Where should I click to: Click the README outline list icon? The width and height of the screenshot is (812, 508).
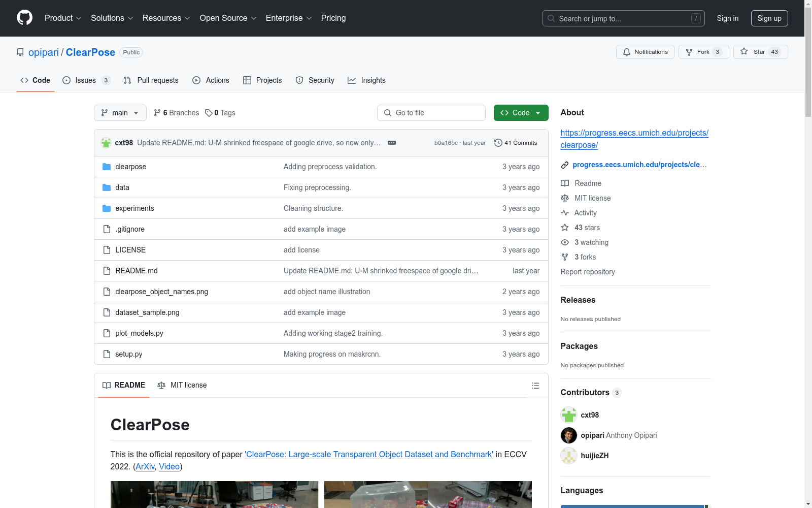point(535,386)
